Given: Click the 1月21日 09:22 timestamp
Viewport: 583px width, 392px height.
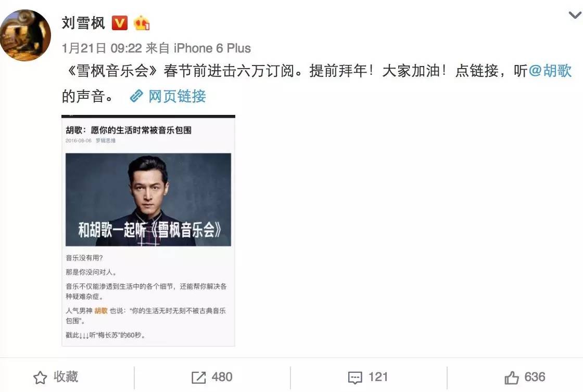Looking at the screenshot, I should pos(102,48).
